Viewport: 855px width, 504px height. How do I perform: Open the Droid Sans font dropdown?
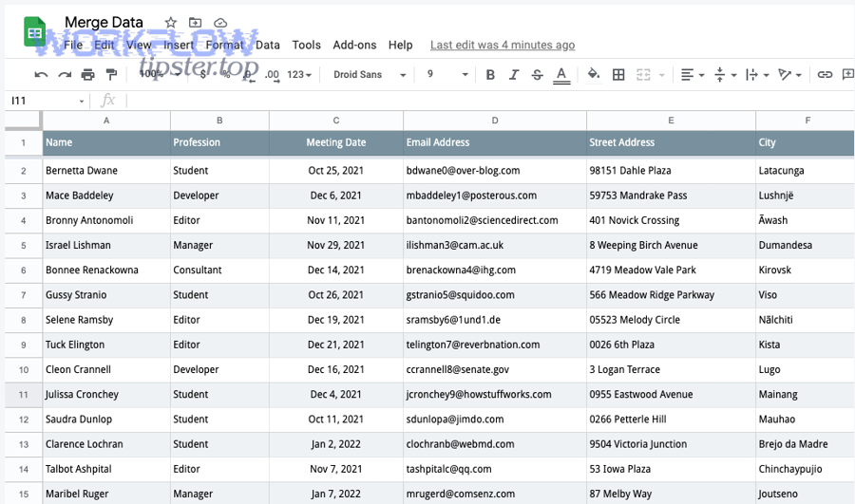(370, 75)
